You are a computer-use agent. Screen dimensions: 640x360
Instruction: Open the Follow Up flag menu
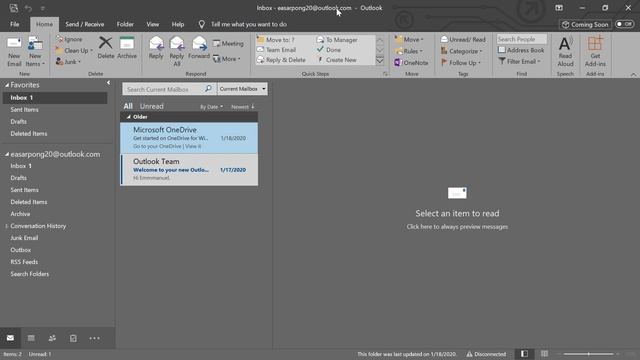click(x=461, y=62)
